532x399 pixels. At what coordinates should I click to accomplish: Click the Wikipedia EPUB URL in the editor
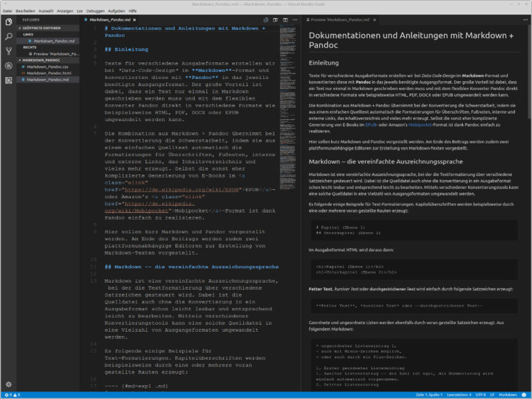pyautogui.click(x=181, y=190)
